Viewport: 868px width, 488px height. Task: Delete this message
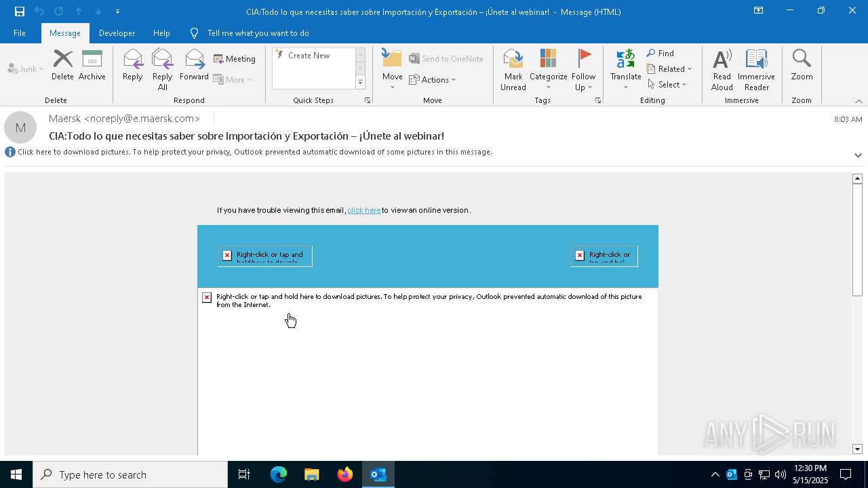pos(62,66)
